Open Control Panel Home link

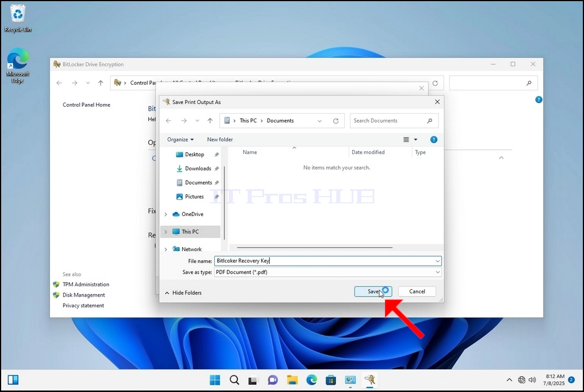[86, 105]
